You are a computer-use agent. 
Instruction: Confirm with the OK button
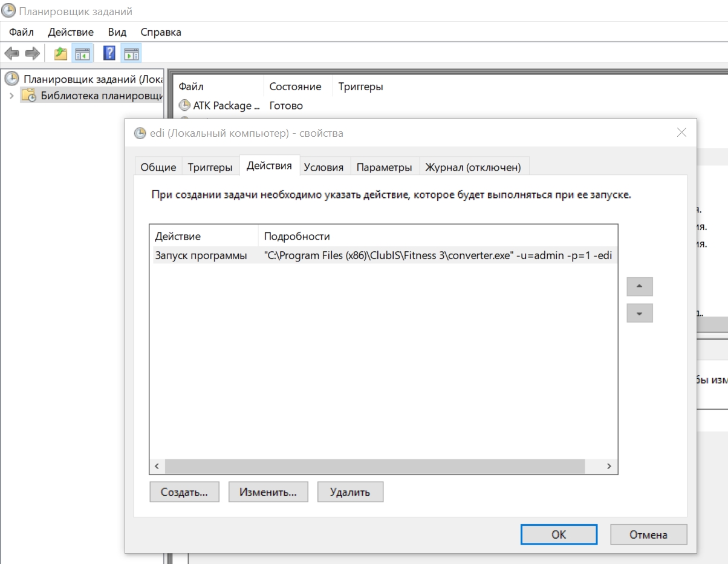[559, 534]
